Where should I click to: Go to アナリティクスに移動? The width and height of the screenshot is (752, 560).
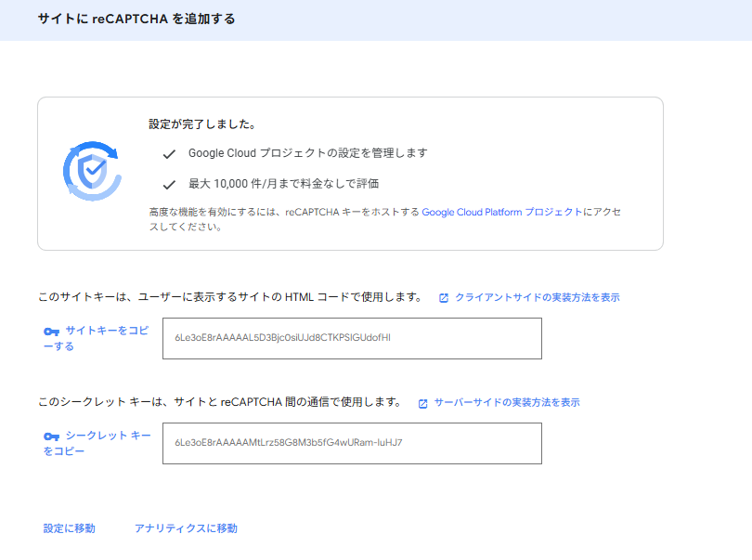coord(186,528)
